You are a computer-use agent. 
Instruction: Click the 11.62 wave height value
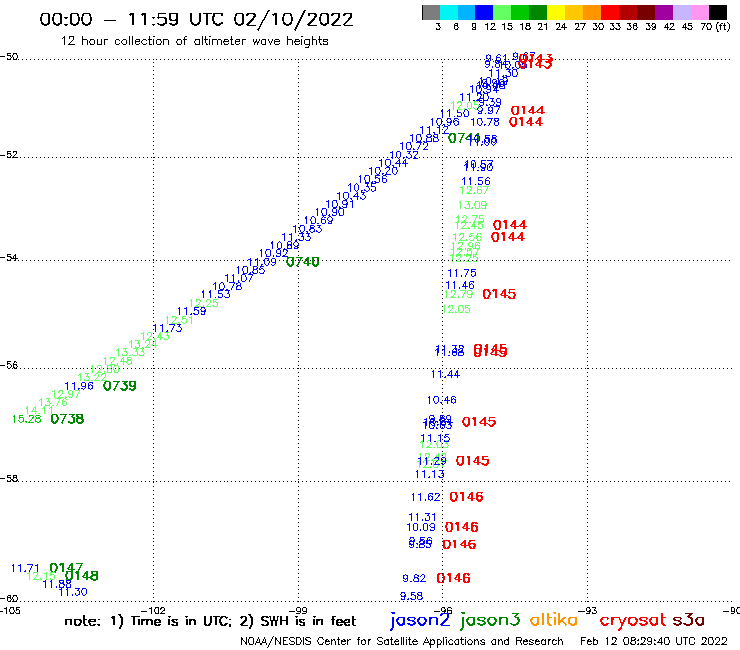(x=426, y=497)
